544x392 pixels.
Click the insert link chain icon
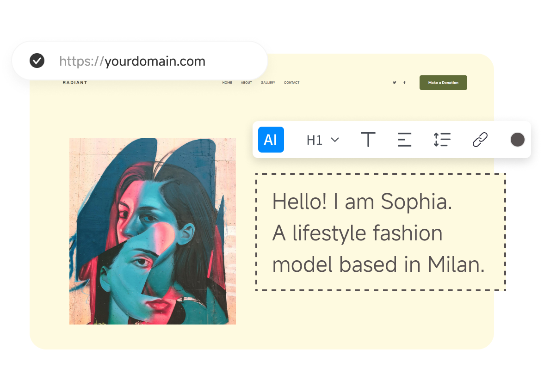pyautogui.click(x=480, y=140)
